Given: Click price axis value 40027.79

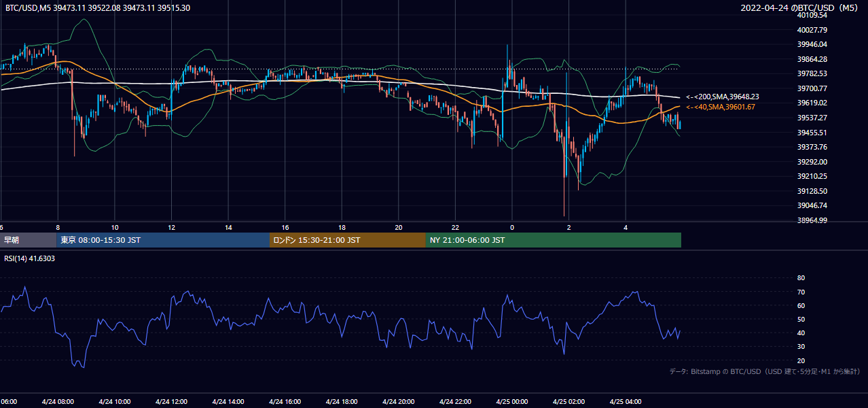Looking at the screenshot, I should [812, 30].
